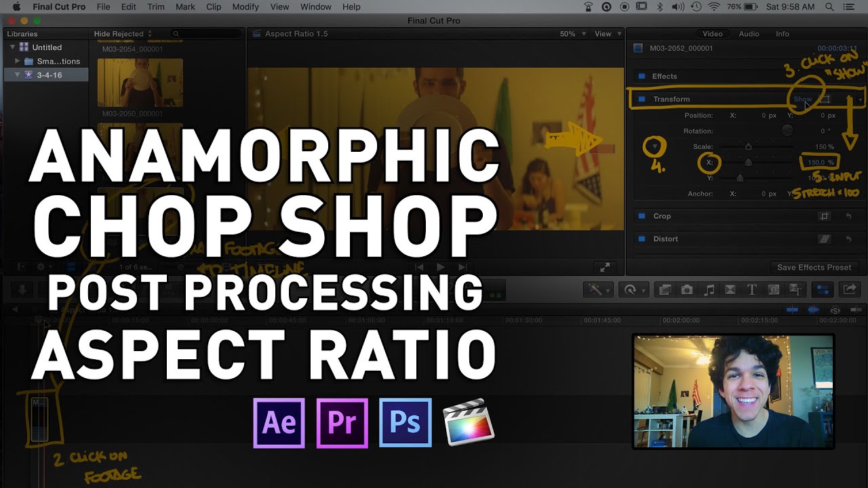Click Show link in Transform row
Image resolution: width=868 pixels, height=488 pixels.
pos(802,99)
